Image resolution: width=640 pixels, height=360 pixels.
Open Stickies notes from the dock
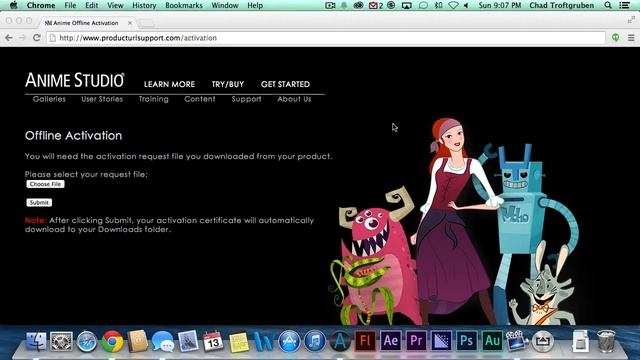[x=239, y=342]
